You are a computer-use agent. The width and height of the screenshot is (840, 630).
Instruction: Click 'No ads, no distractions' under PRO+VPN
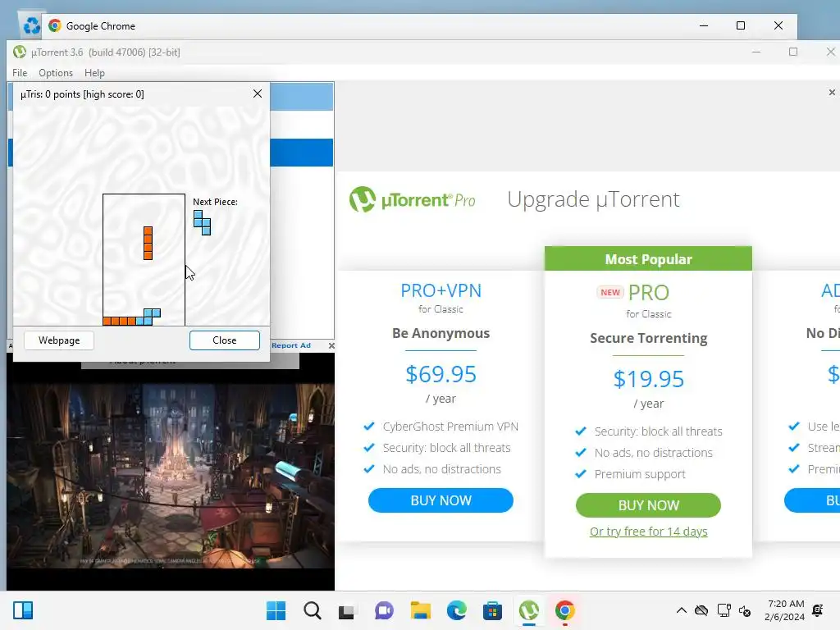pos(441,469)
